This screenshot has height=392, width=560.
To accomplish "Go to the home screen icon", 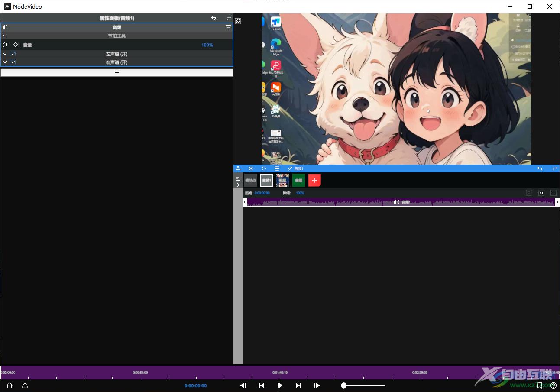I will point(10,386).
